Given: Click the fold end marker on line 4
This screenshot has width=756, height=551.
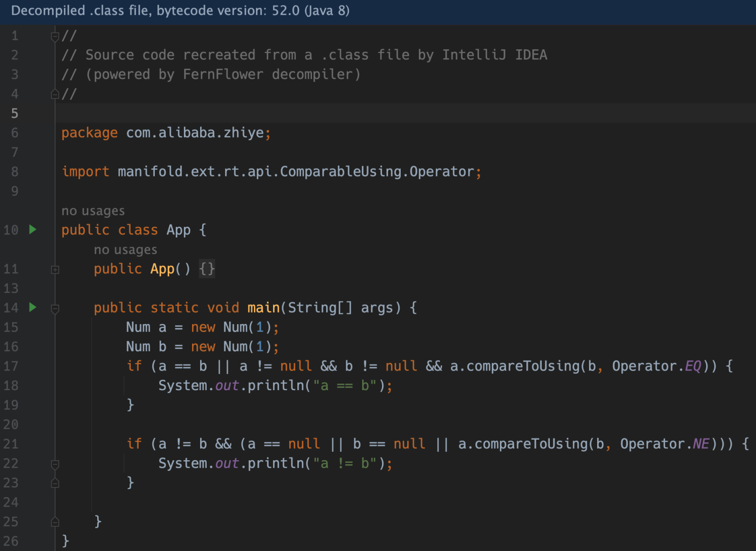Looking at the screenshot, I should point(55,94).
